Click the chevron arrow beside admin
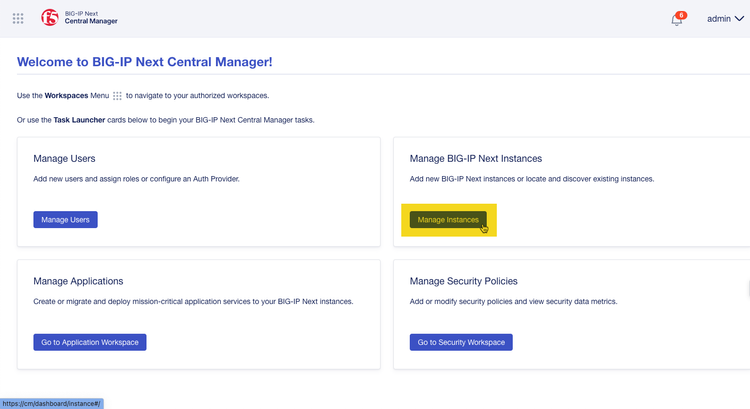Image resolution: width=750 pixels, height=409 pixels. 739,19
